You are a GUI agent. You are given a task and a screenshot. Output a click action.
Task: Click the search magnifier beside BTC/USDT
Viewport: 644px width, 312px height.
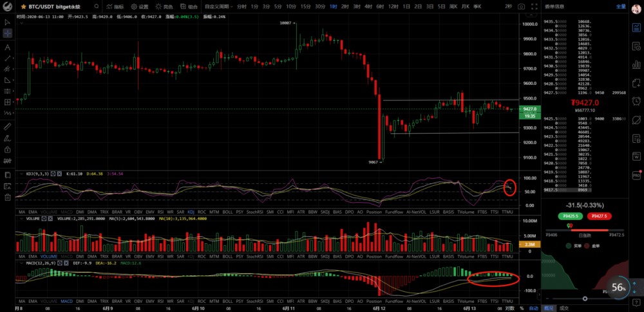pyautogui.click(x=95, y=6)
